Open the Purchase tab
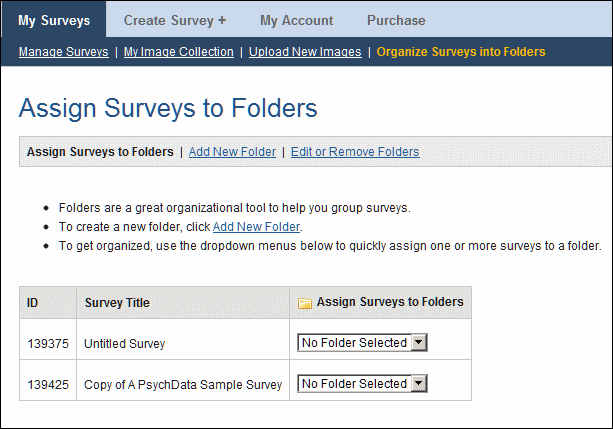613x429 pixels. tap(396, 20)
